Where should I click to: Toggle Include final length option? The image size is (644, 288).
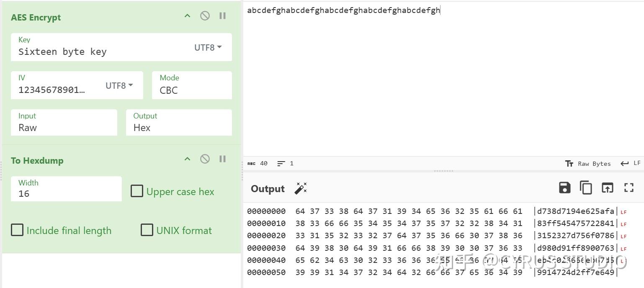click(x=17, y=230)
